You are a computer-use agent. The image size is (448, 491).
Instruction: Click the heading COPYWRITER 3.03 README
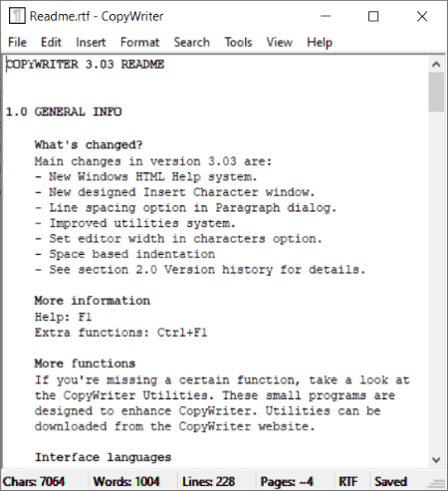86,64
